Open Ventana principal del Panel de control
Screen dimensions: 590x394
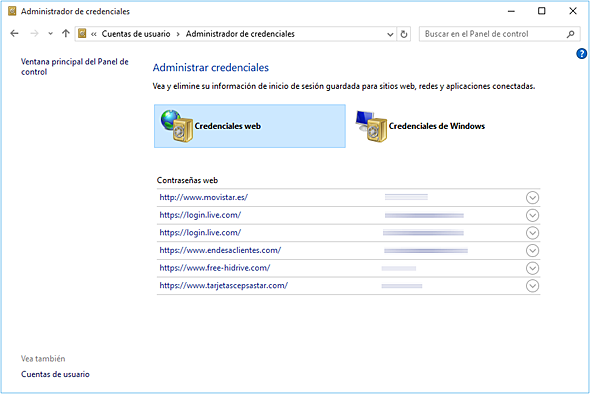75,67
